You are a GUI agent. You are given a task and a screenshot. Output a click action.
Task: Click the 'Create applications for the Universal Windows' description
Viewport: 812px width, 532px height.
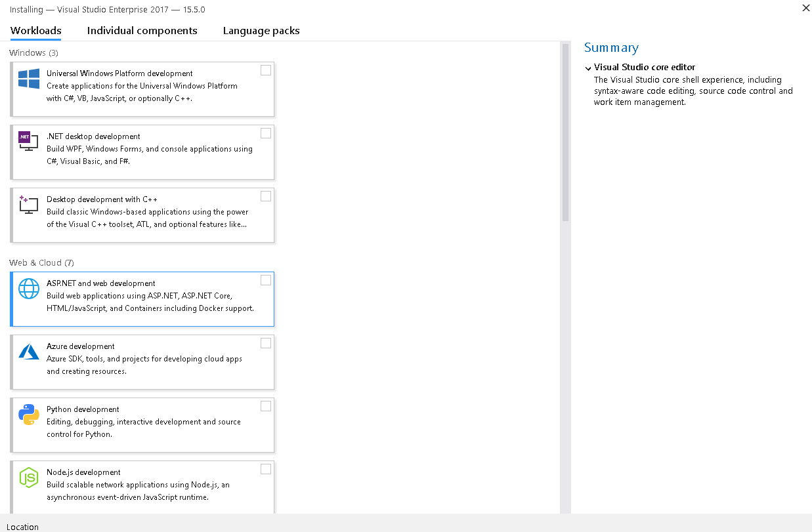click(x=142, y=92)
